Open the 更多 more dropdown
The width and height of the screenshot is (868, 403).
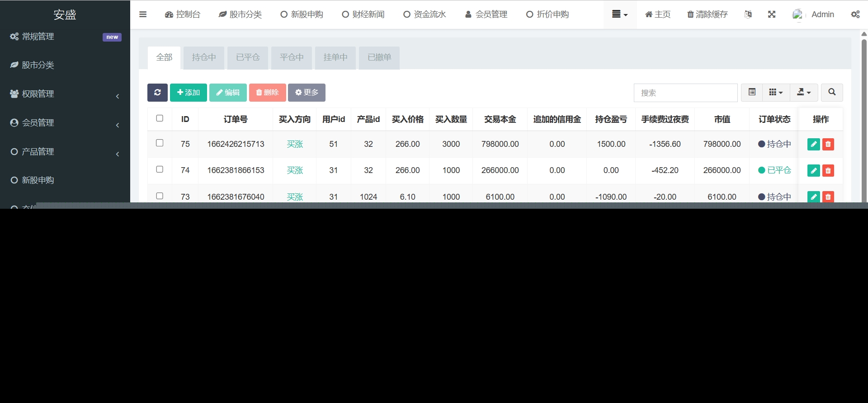(x=307, y=93)
